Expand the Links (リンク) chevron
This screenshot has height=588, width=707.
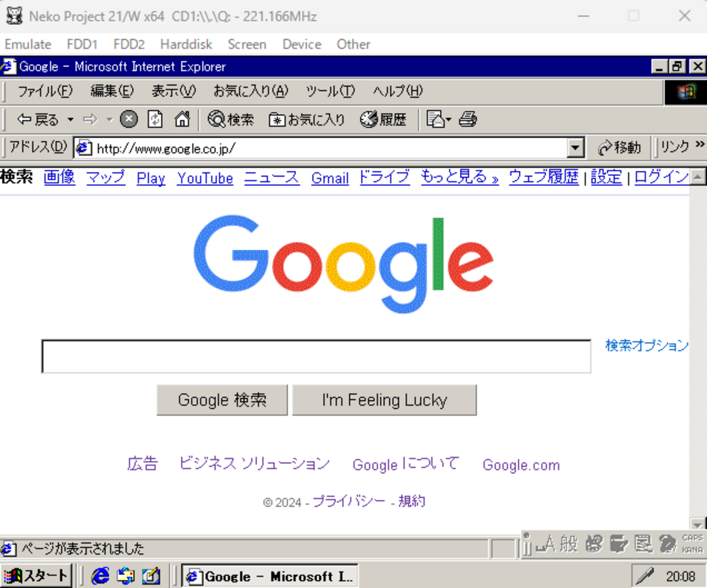[700, 145]
